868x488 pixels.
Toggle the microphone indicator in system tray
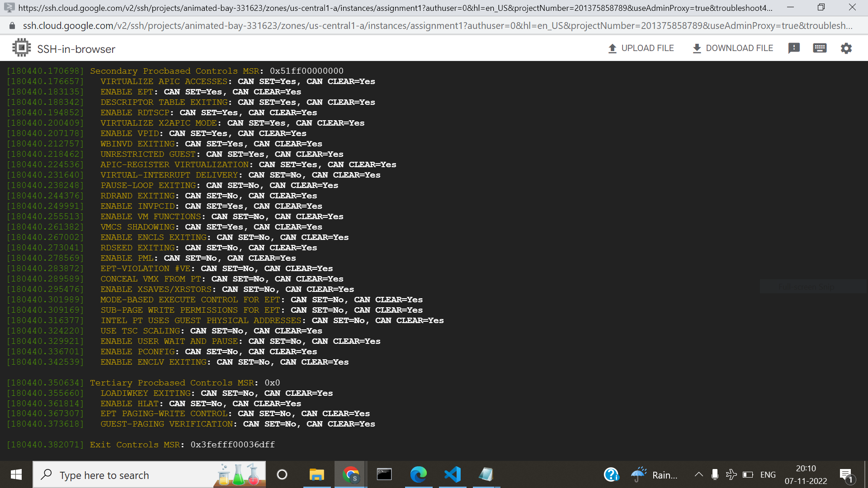pyautogui.click(x=714, y=474)
